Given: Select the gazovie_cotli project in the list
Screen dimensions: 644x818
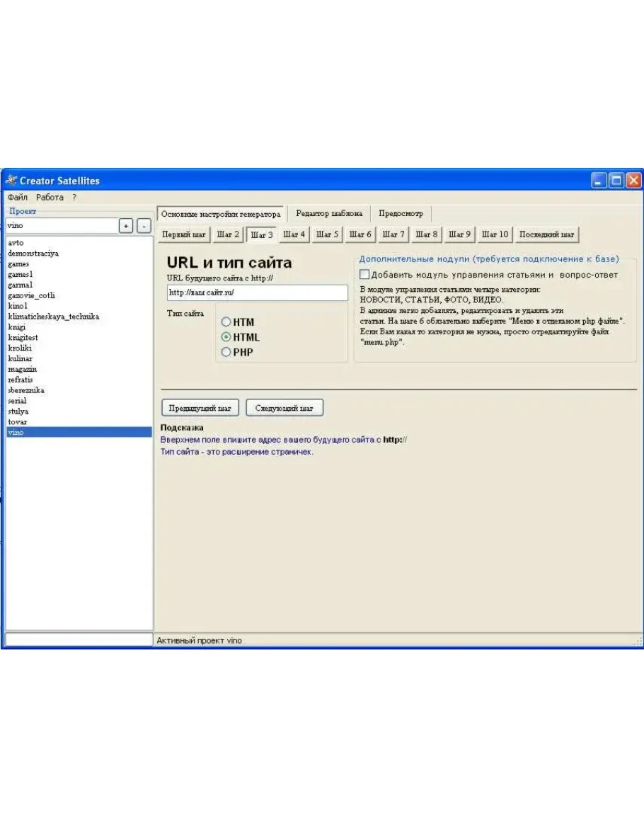Looking at the screenshot, I should click(31, 295).
